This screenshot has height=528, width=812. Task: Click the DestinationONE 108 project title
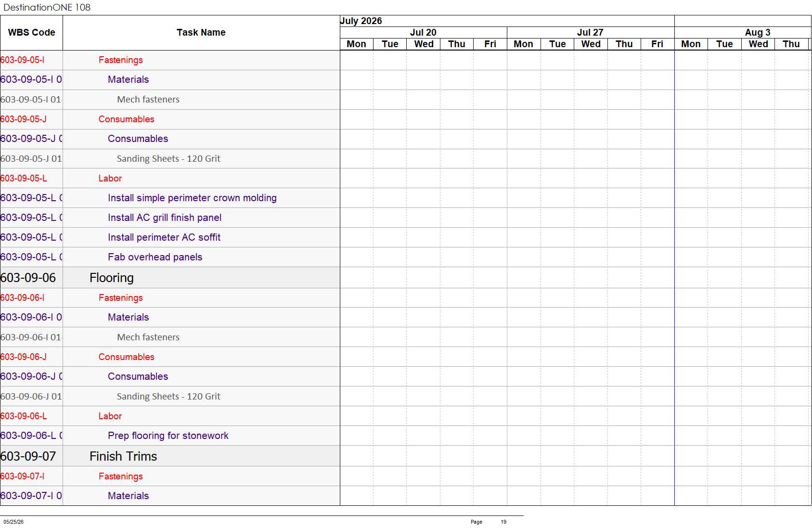coord(47,7)
